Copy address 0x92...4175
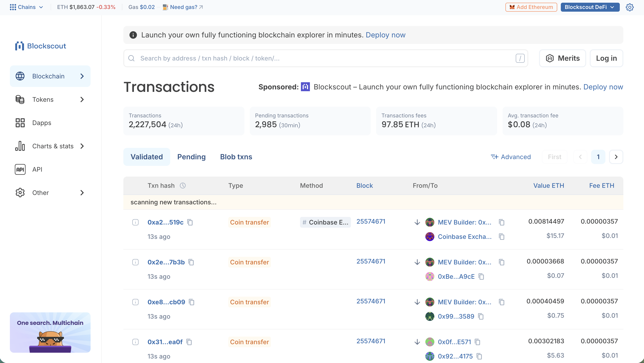 point(479,356)
